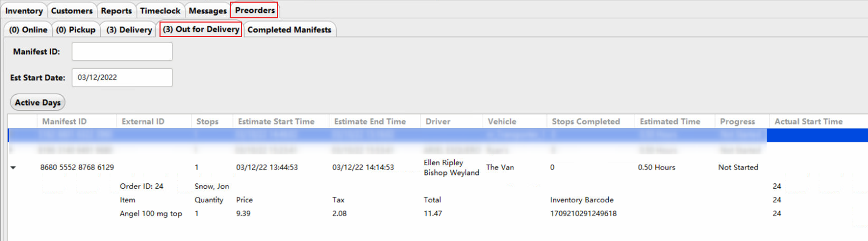Image resolution: width=868 pixels, height=241 pixels.
Task: Switch to the Customers tab
Action: [x=72, y=11]
